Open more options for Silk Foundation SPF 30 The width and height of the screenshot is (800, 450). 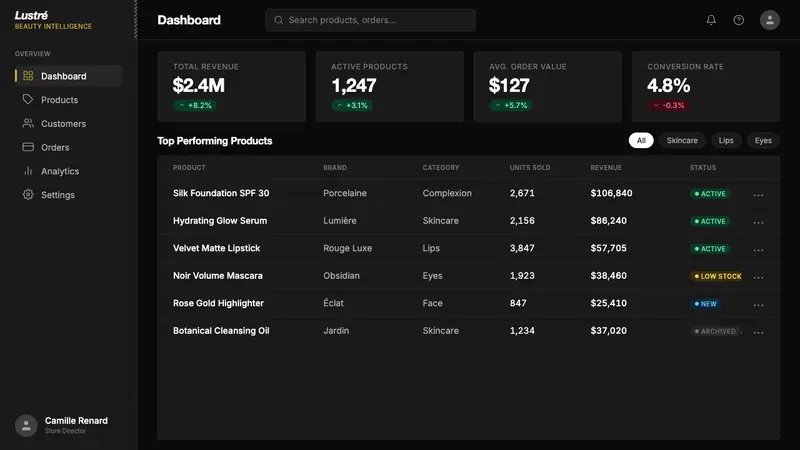click(758, 195)
